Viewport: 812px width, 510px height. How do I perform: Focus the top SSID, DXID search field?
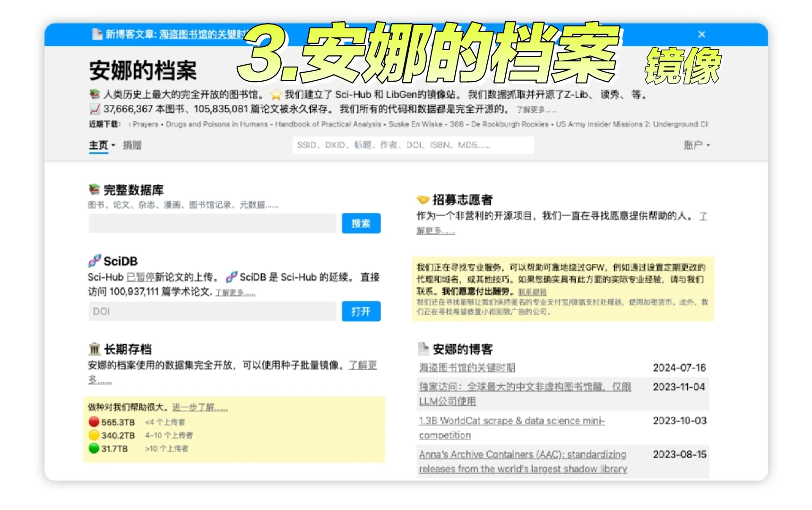[x=413, y=145]
